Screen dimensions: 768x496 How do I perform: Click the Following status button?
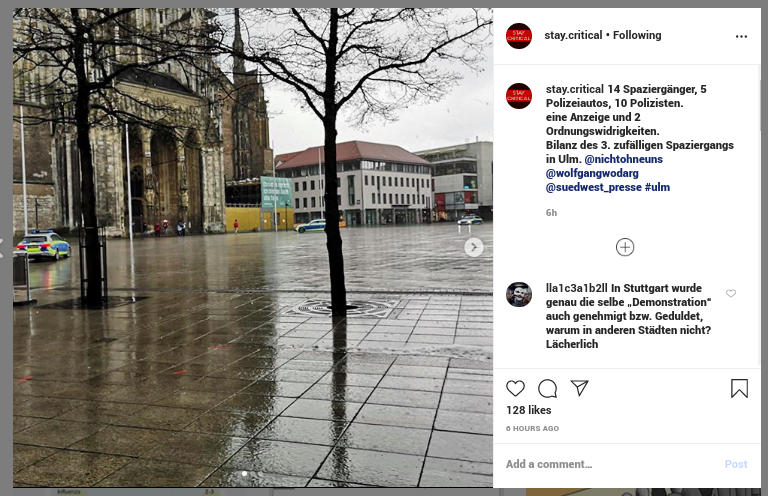point(637,35)
